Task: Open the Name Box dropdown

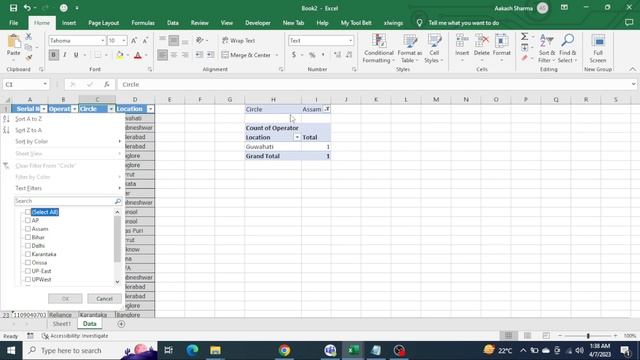Action: point(45,84)
